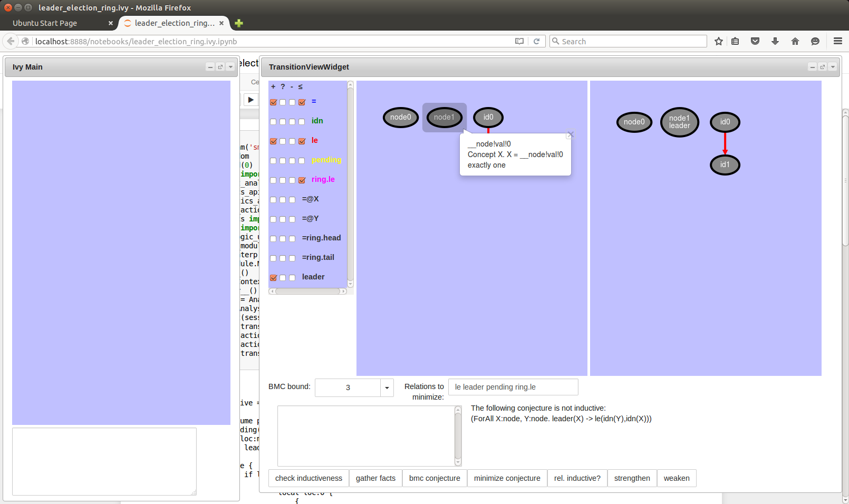The image size is (849, 504).
Task: Expand the TransitionViewWidget panel options arrow
Action: click(833, 67)
